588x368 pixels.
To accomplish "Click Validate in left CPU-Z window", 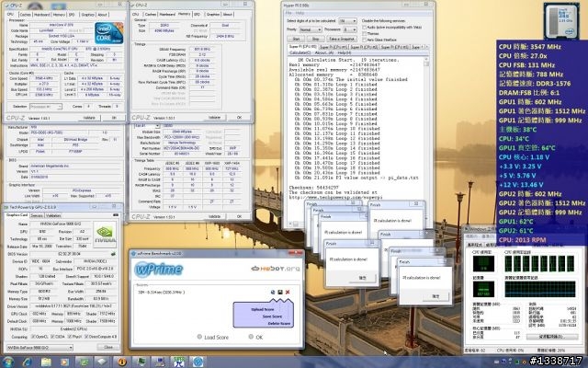I will 89,118.
